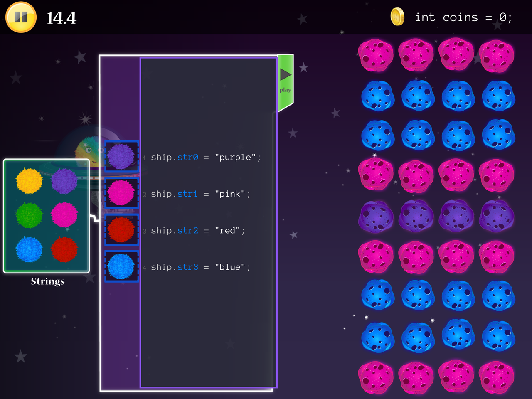
Task: Click last blue asteroid in second row
Action: (x=498, y=96)
